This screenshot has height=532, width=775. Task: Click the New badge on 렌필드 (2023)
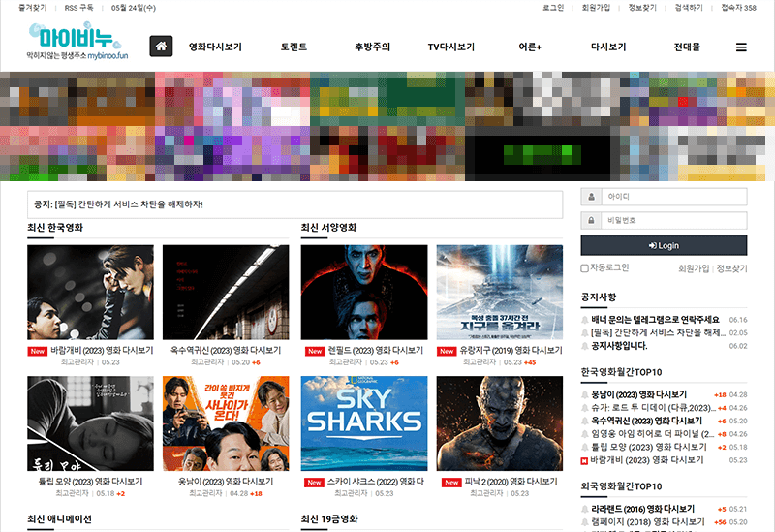[315, 351]
